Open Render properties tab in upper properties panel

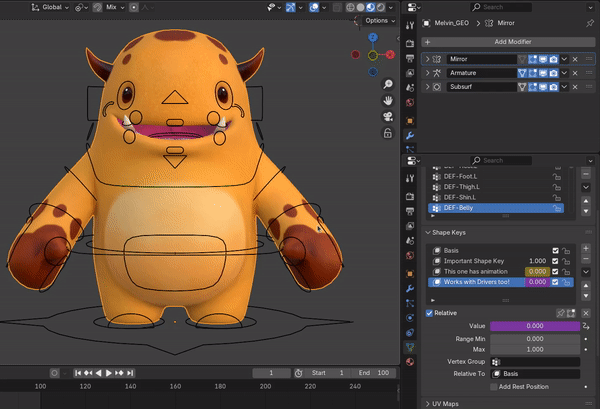(x=410, y=43)
